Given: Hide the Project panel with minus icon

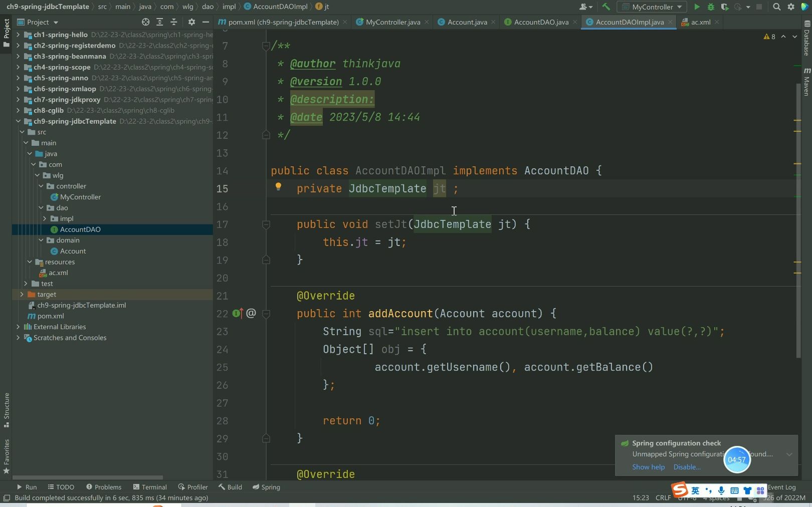Looking at the screenshot, I should point(206,22).
